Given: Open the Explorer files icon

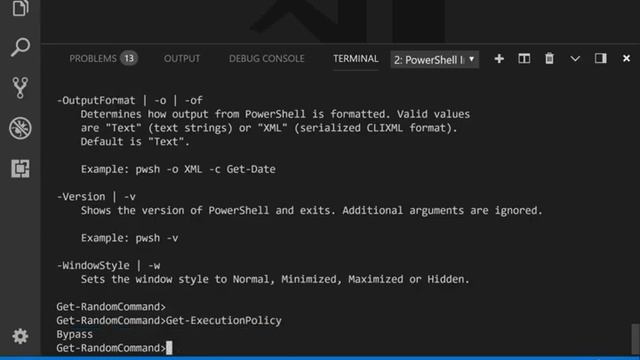Looking at the screenshot, I should pos(20,8).
